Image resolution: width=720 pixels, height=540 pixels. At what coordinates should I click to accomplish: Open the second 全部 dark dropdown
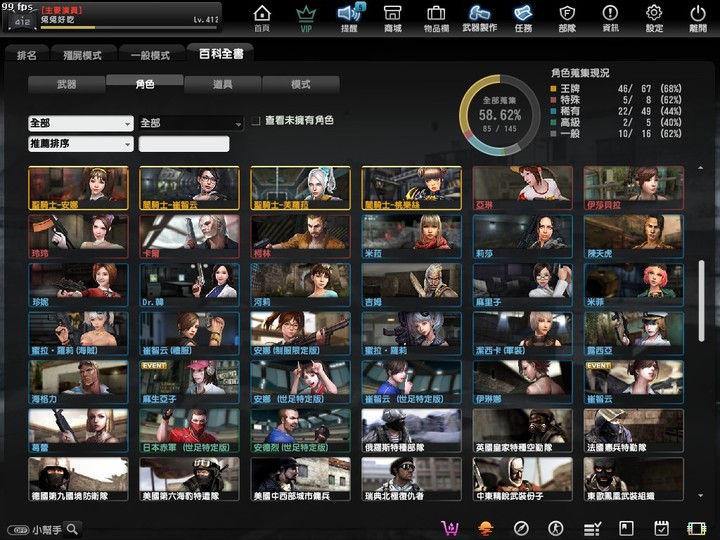pos(191,123)
